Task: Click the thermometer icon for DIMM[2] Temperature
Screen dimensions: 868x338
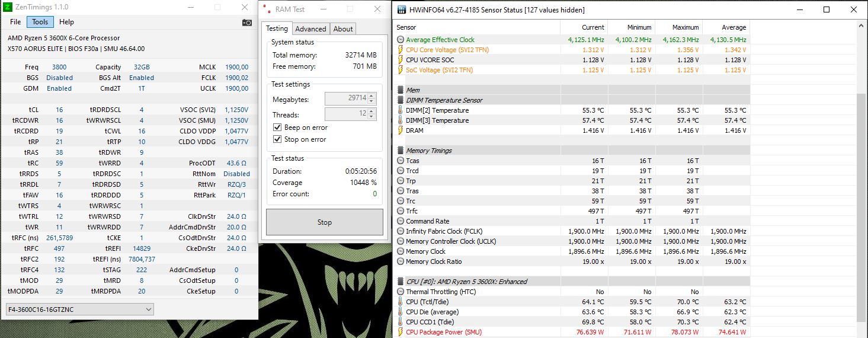Action: coord(401,110)
